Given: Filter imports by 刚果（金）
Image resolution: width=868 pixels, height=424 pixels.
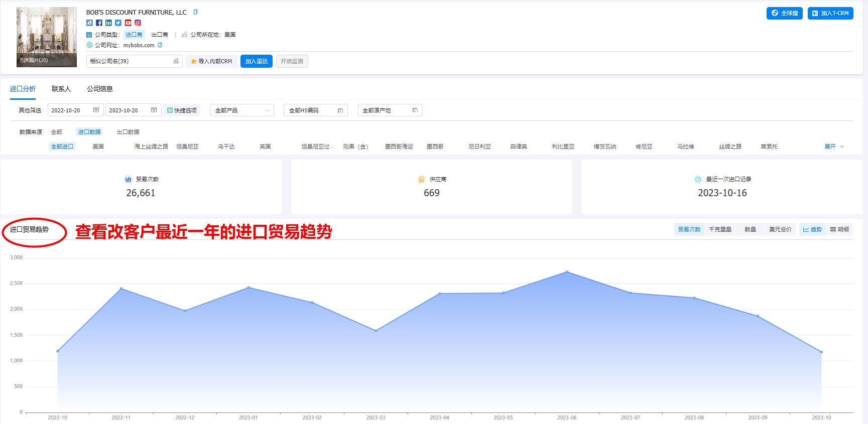Looking at the screenshot, I should pyautogui.click(x=356, y=147).
